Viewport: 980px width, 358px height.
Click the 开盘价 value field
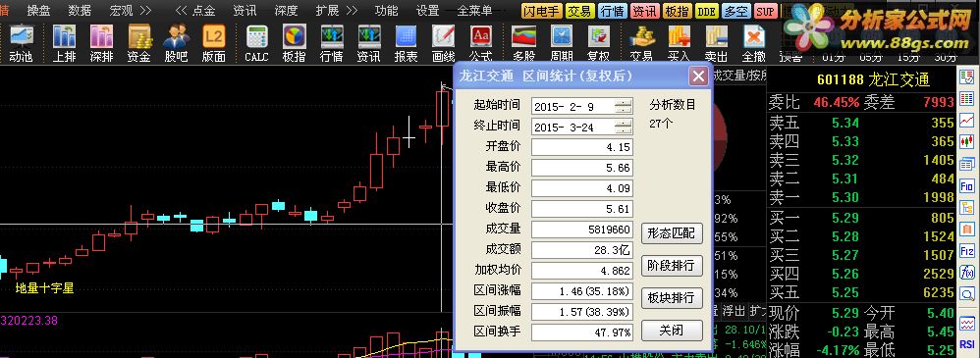coord(582,147)
